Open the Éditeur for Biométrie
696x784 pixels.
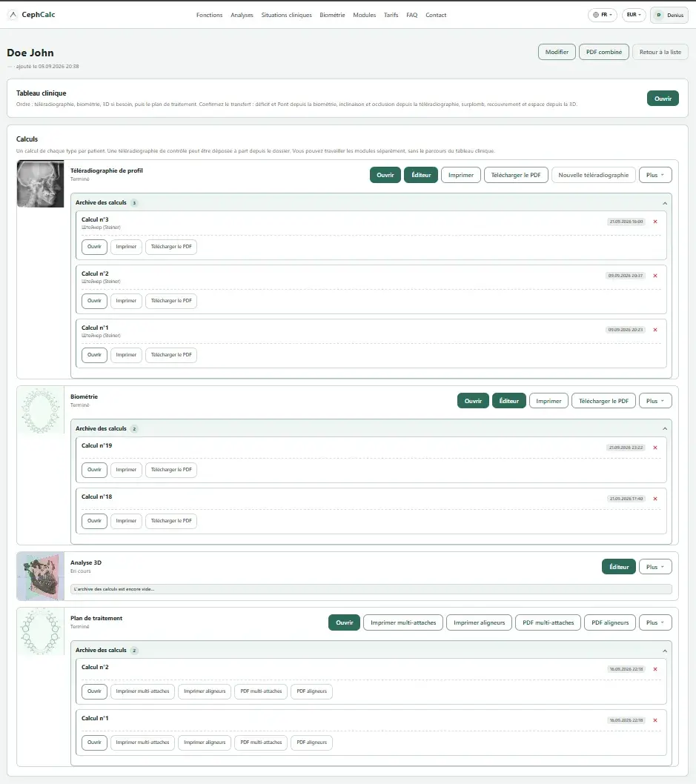point(509,401)
